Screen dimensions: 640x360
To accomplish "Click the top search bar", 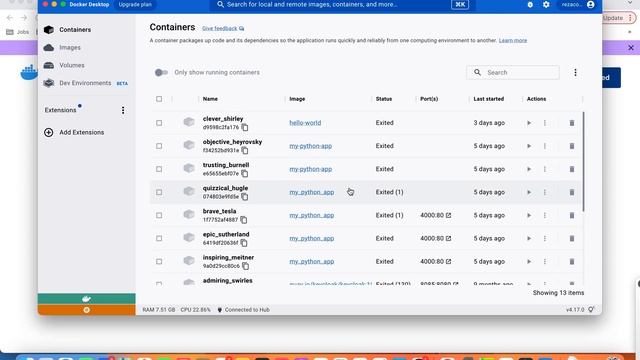I will click(342, 4).
